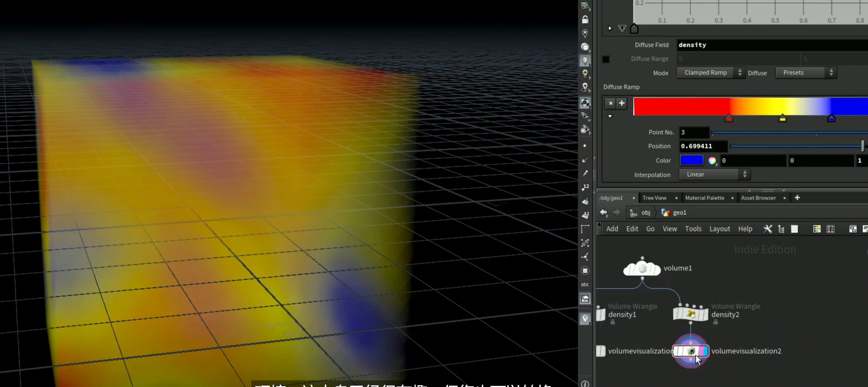The image size is (868, 387).
Task: Remove ramp point with the x button
Action: pos(611,103)
